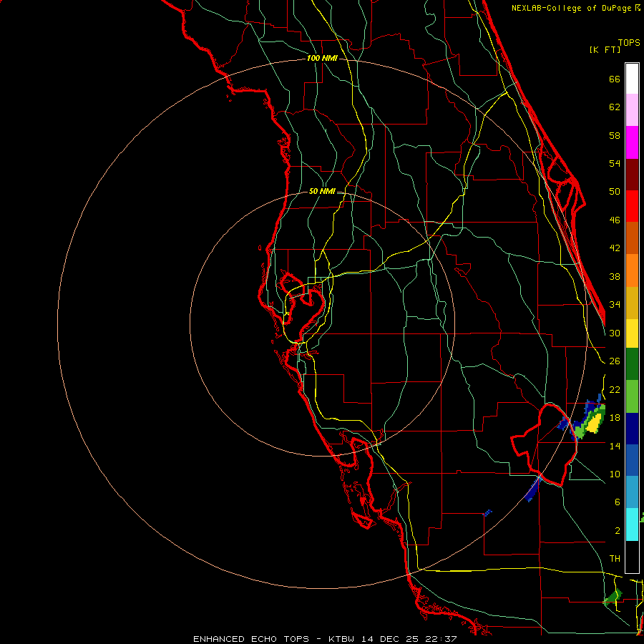Click the yellow 30 kft legend swatch

pyautogui.click(x=632, y=333)
